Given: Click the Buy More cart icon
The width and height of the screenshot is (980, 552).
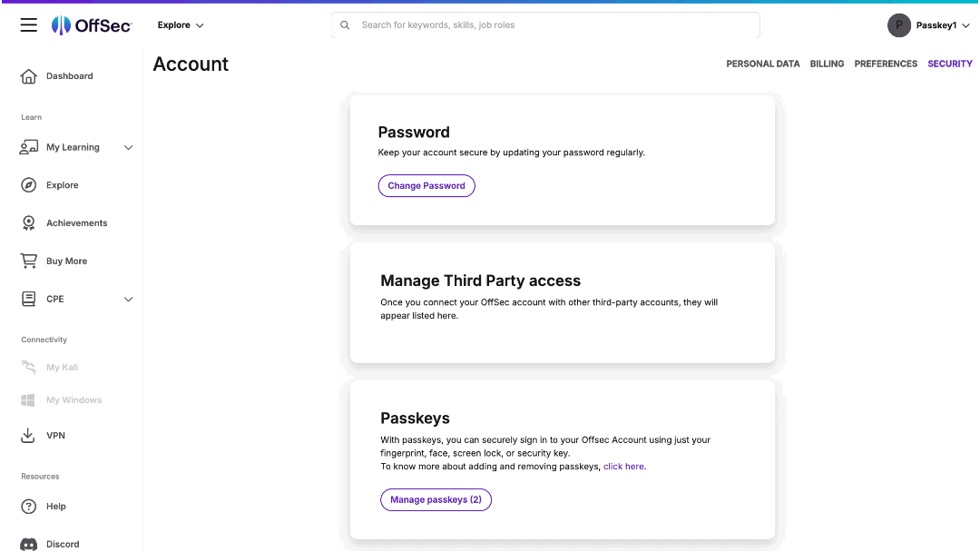Looking at the screenshot, I should (x=29, y=261).
